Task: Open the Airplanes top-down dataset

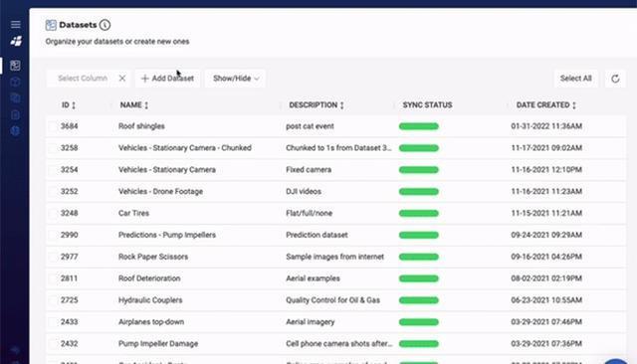Action: [151, 322]
